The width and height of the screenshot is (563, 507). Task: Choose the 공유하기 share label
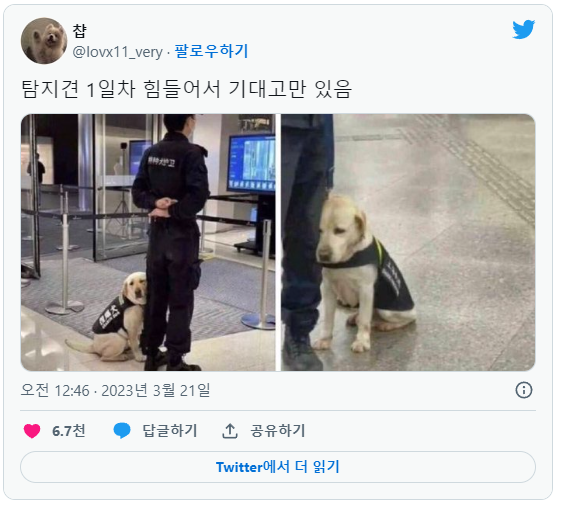[278, 431]
